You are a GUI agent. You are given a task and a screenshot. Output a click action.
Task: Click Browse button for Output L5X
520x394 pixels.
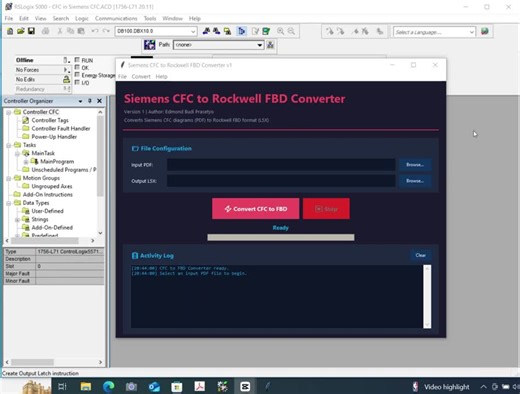coord(415,181)
